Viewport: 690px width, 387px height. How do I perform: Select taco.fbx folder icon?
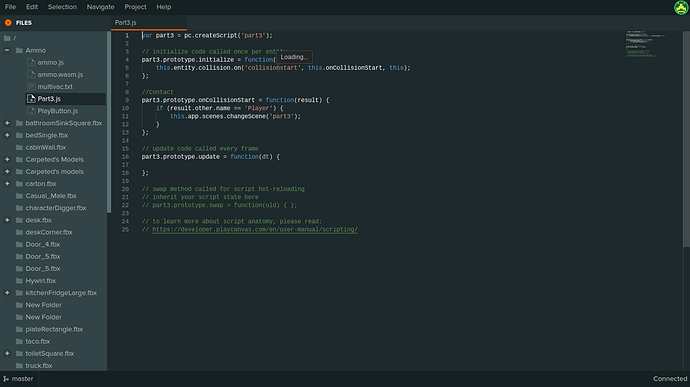click(x=19, y=341)
